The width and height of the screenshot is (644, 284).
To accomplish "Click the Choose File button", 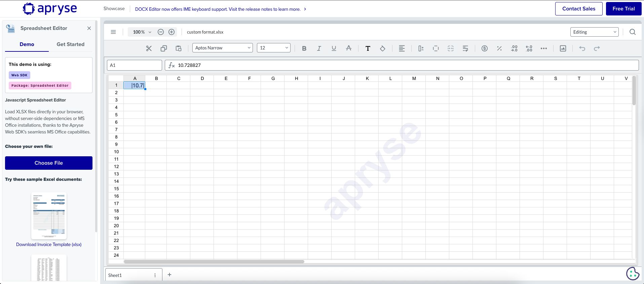I will (x=49, y=163).
